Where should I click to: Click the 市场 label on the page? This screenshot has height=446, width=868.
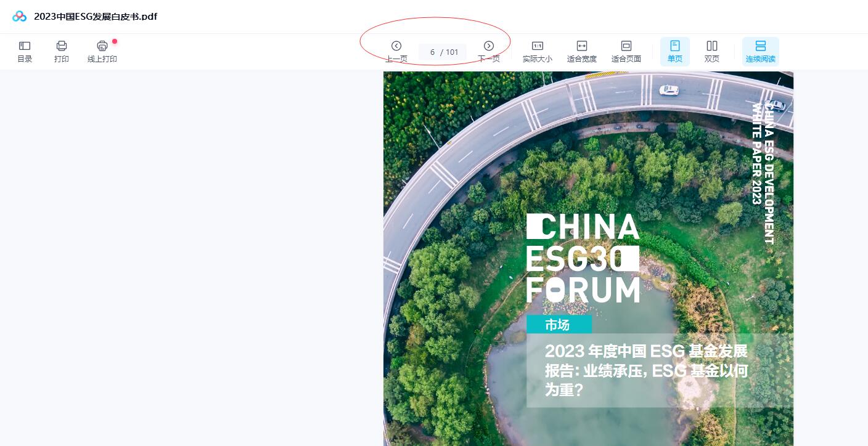(557, 325)
